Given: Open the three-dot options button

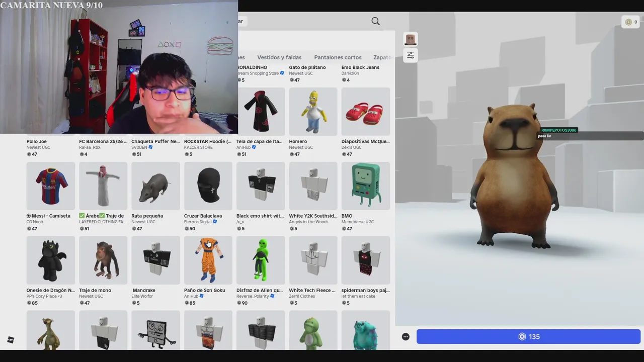Looking at the screenshot, I should (406, 337).
